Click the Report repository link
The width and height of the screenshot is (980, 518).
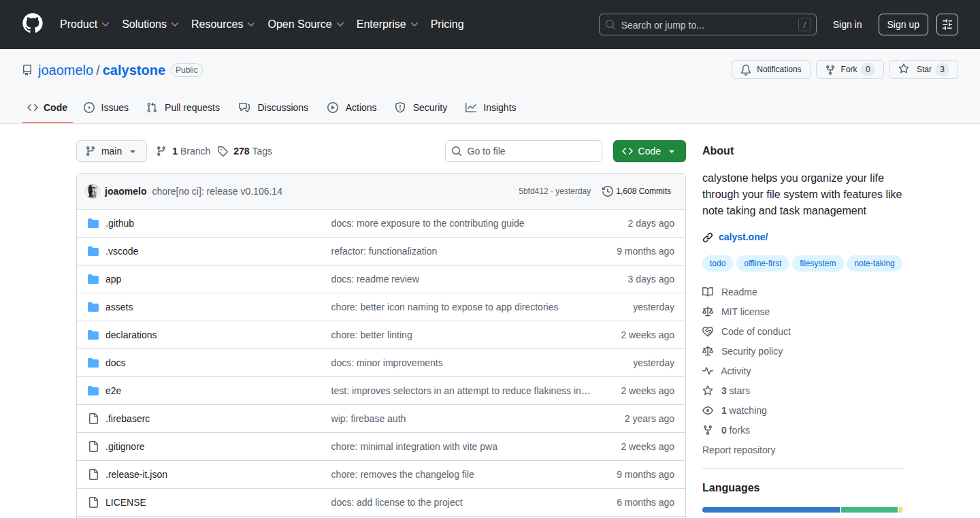(738, 450)
